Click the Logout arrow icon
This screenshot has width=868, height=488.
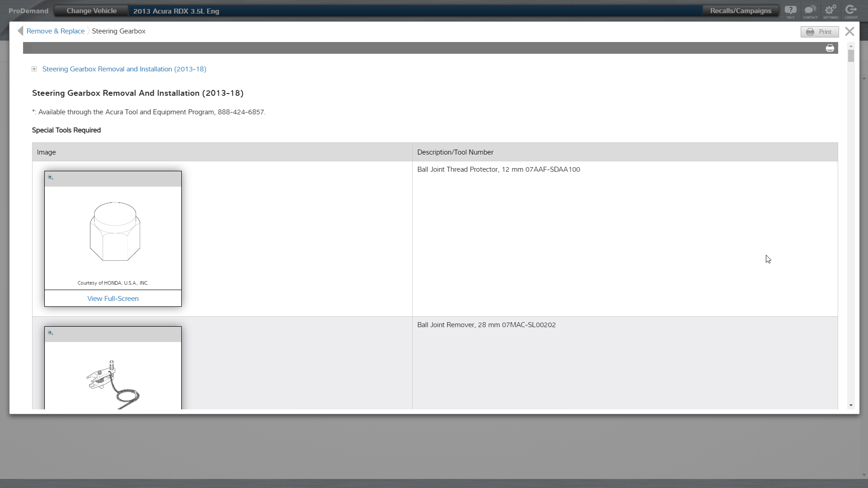click(x=851, y=11)
